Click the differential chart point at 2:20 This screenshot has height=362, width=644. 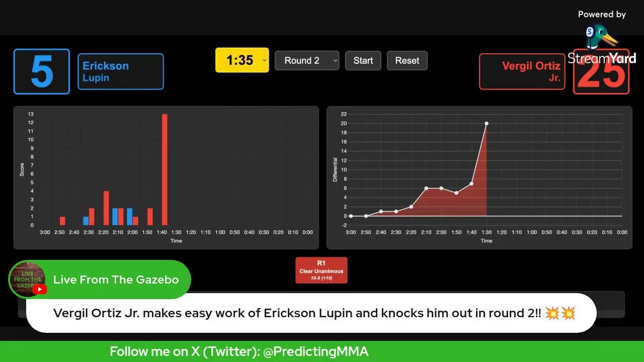click(x=411, y=207)
